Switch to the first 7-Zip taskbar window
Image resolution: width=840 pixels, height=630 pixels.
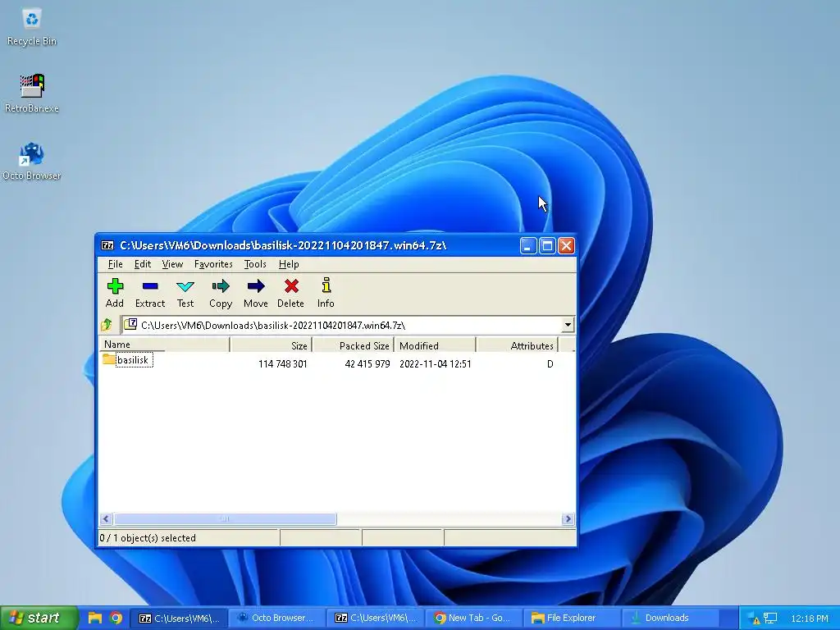point(180,619)
